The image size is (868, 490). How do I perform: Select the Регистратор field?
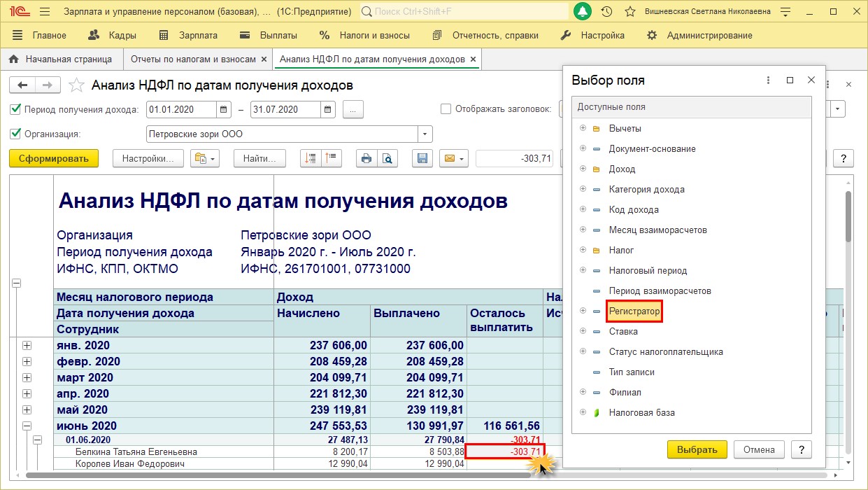[x=634, y=311]
